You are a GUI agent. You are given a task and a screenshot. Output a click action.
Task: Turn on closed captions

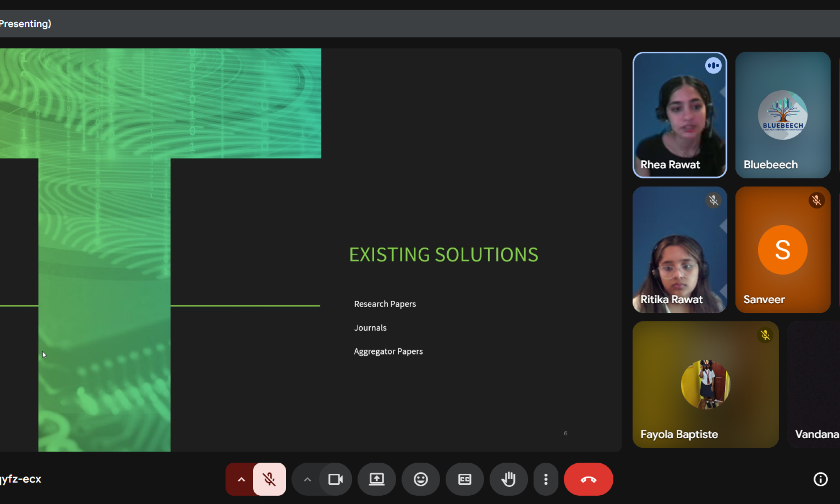point(465,479)
